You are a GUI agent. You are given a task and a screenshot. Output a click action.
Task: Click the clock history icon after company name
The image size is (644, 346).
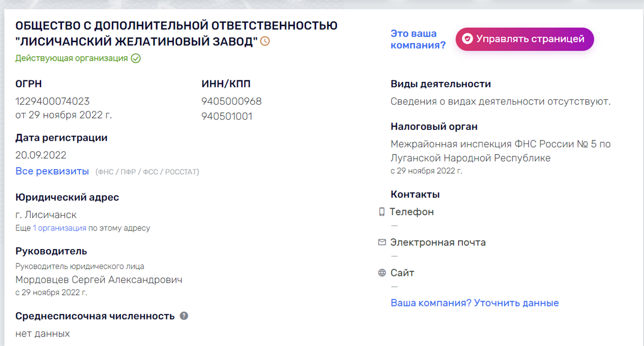265,41
